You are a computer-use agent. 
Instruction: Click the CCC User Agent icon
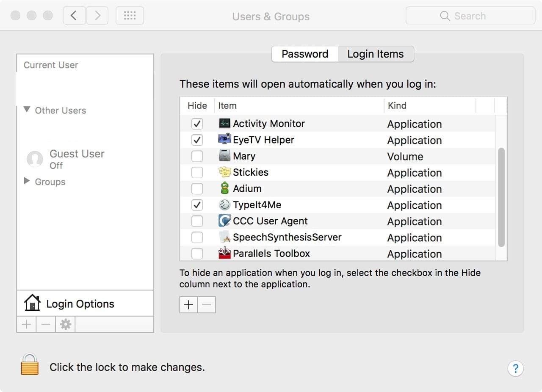click(x=224, y=221)
